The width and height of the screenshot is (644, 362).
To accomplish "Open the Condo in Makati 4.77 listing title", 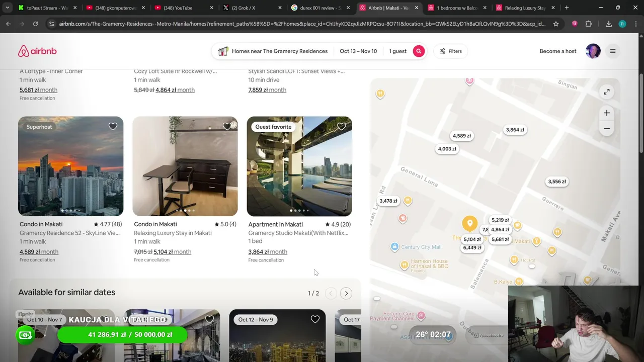I will coord(41,224).
